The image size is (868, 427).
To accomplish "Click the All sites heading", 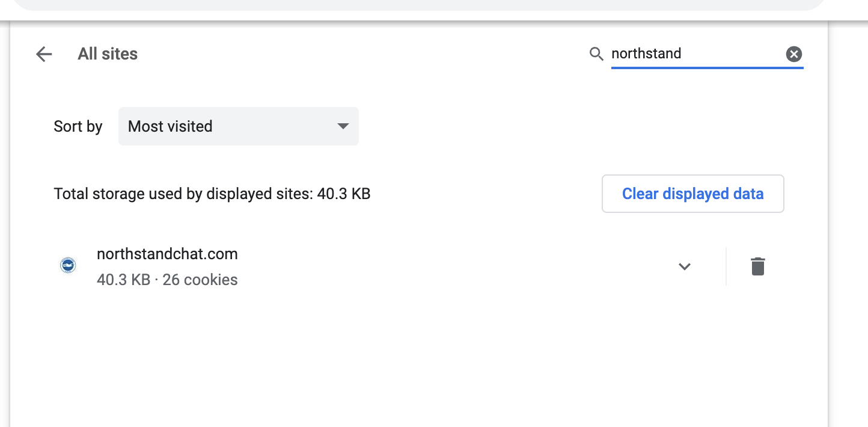I will click(x=108, y=54).
